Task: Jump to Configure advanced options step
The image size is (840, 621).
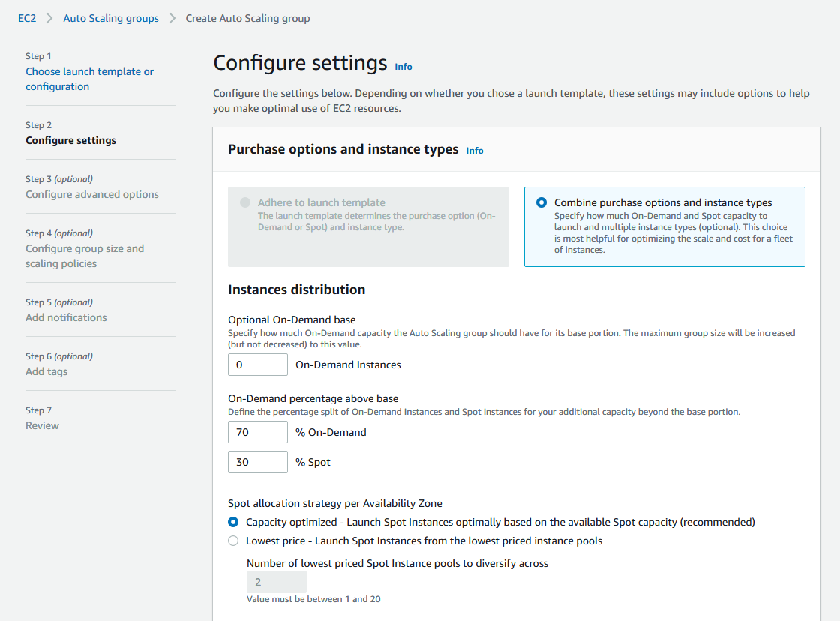Action: (x=92, y=194)
